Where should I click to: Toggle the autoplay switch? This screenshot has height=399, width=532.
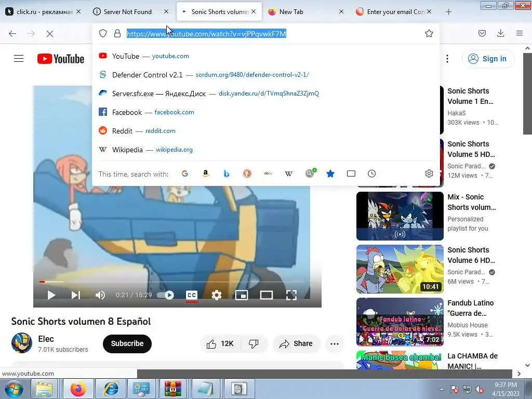pos(166,295)
